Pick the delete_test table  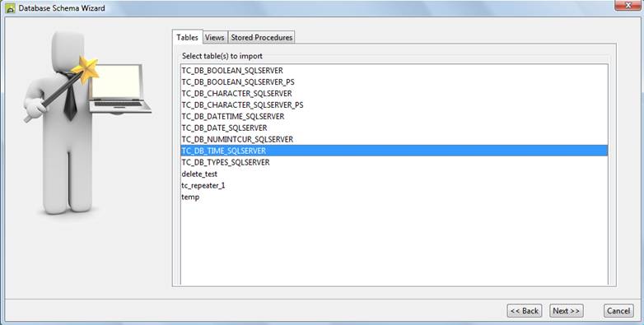(394, 174)
